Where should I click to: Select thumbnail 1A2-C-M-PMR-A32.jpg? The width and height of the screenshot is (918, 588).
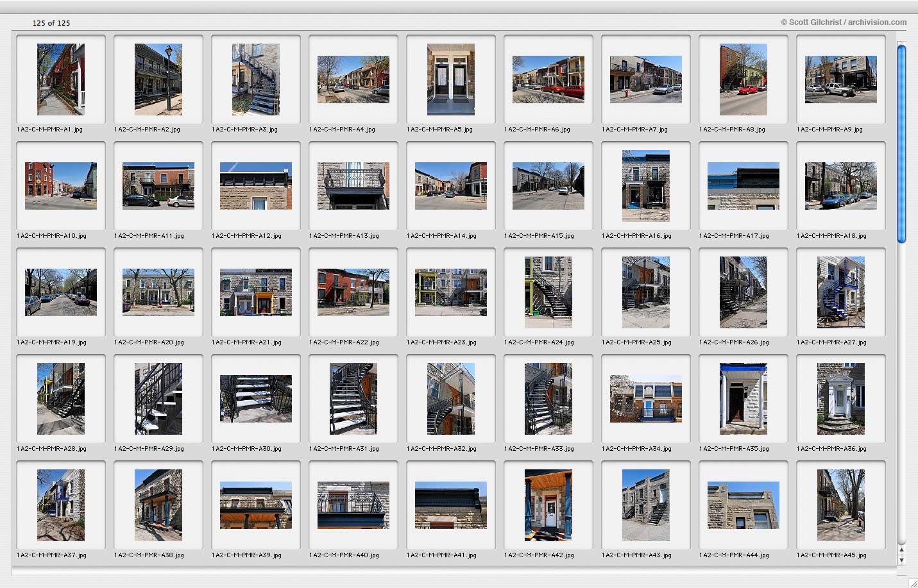(451, 399)
